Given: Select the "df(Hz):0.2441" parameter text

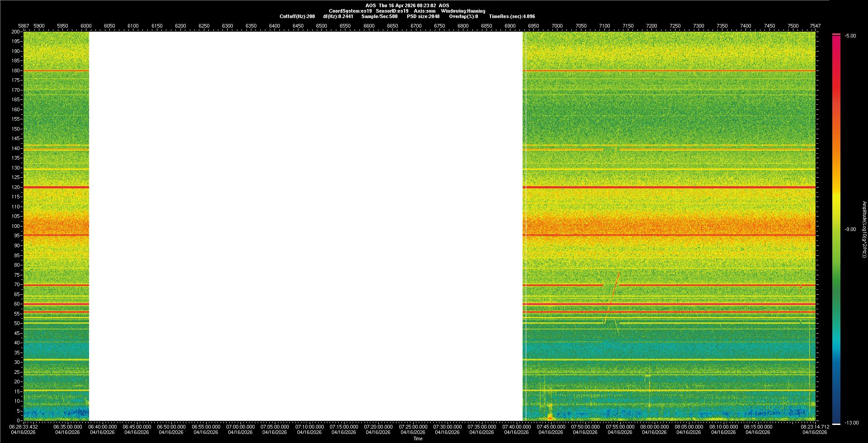Looking at the screenshot, I should tap(338, 16).
